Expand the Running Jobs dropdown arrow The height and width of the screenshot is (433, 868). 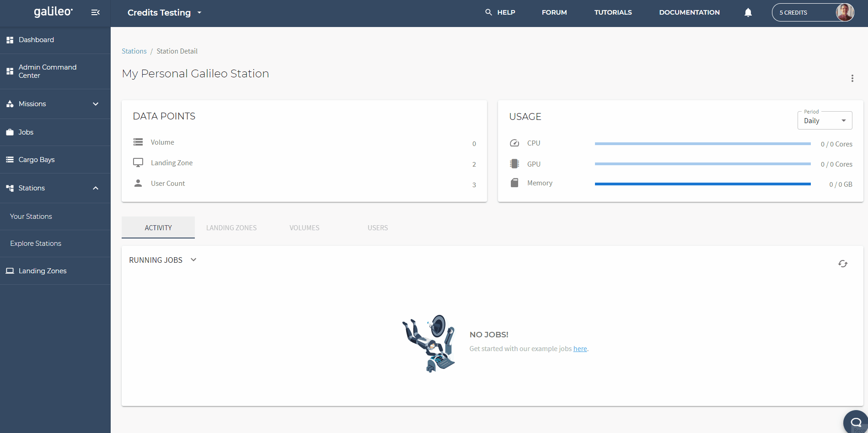[x=193, y=260]
